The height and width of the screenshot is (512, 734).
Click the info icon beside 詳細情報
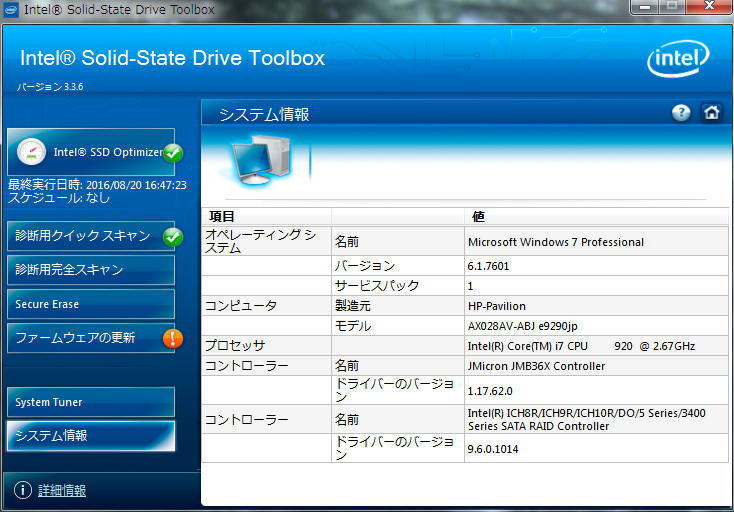[22, 490]
